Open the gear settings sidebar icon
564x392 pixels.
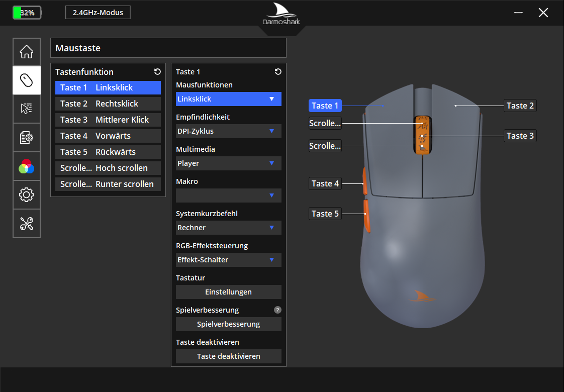coord(27,194)
